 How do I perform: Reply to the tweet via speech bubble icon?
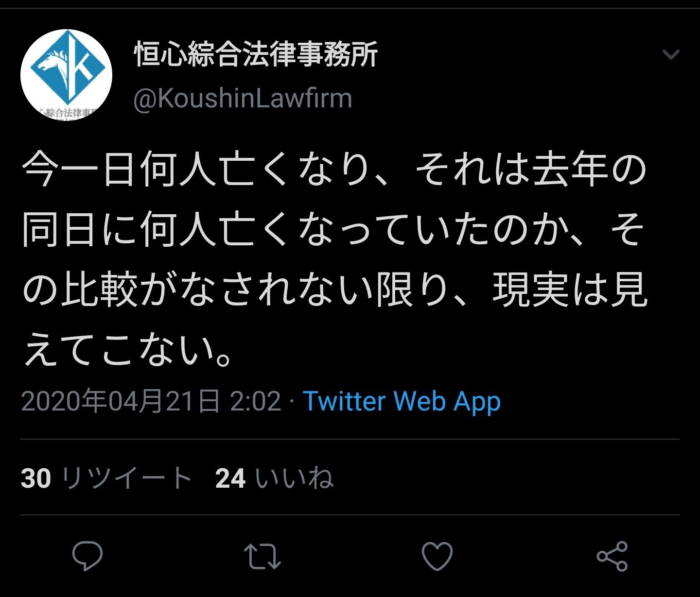tap(87, 556)
